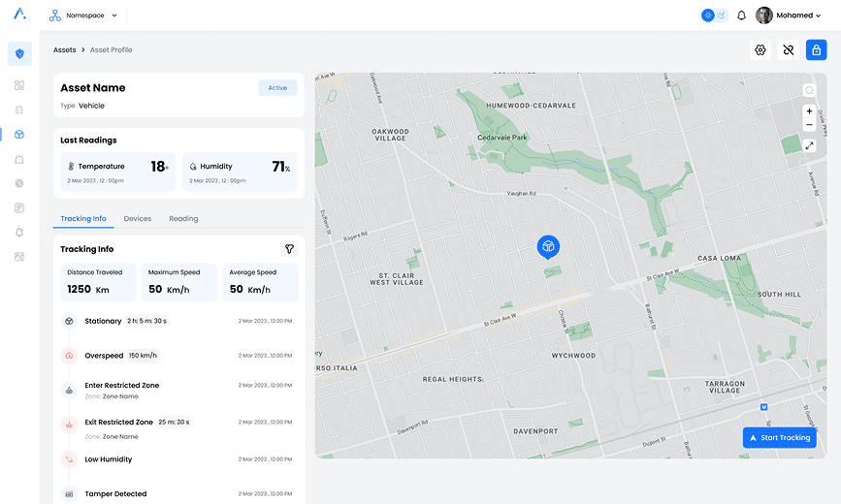
Task: Switch to the Devices tab
Action: tap(138, 219)
